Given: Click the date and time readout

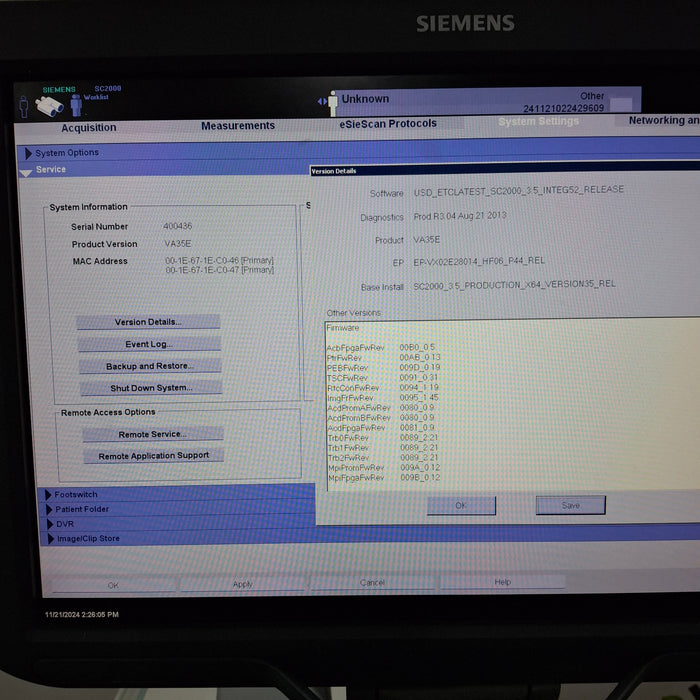Looking at the screenshot, I should point(82,614).
